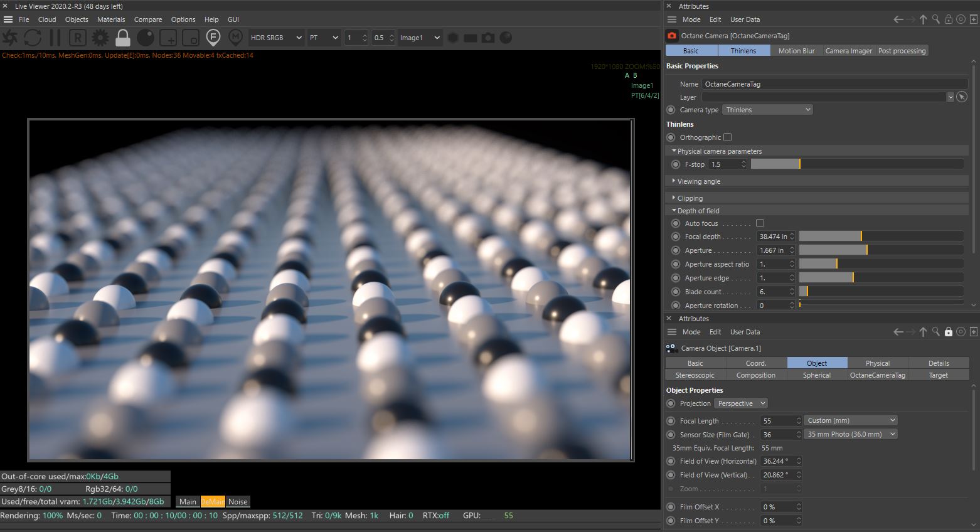Enable the Orthographic checkbox
980x532 pixels.
point(728,137)
